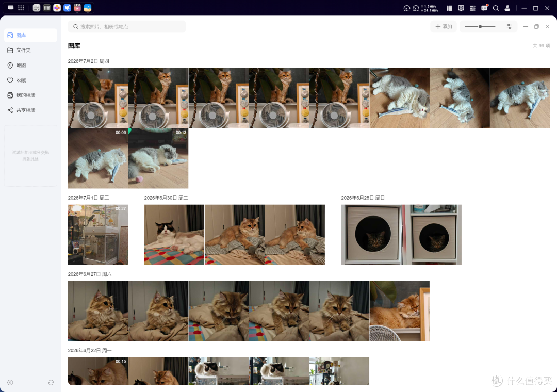Image resolution: width=557 pixels, height=392 pixels.
Task: Click the 2026年7月2日 周四 date heading
Action: [x=89, y=61]
